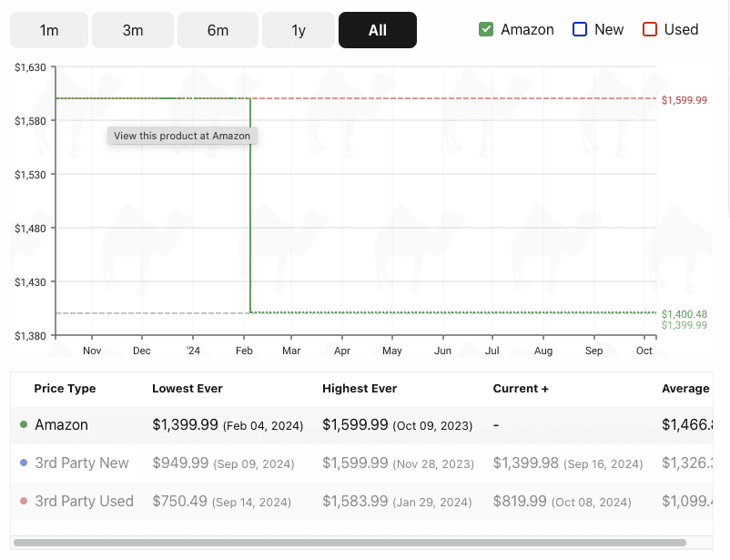Click the $1,599.99 red price label on chart

click(684, 100)
